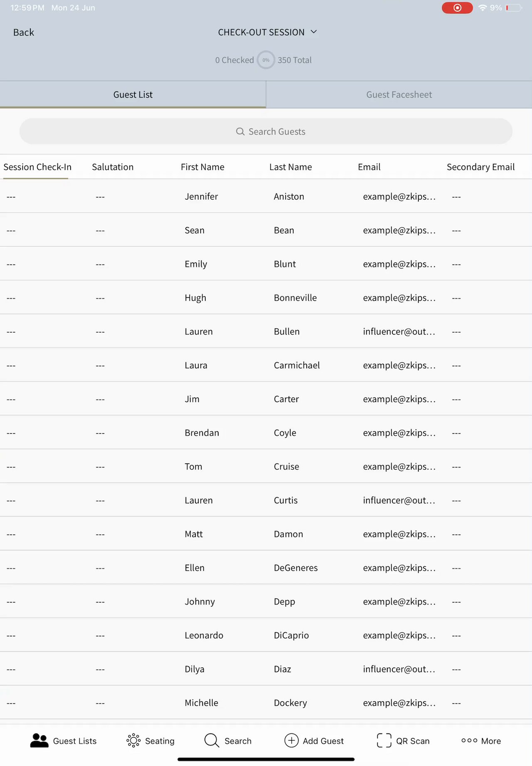Viewport: 532px width, 766px height.
Task: Sort by First Name column header
Action: [202, 167]
